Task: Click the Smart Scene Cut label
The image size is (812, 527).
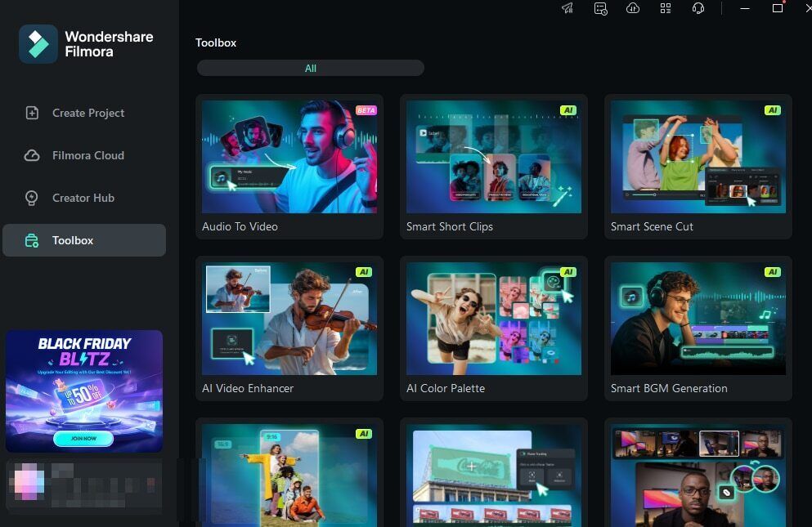Action: pos(652,227)
